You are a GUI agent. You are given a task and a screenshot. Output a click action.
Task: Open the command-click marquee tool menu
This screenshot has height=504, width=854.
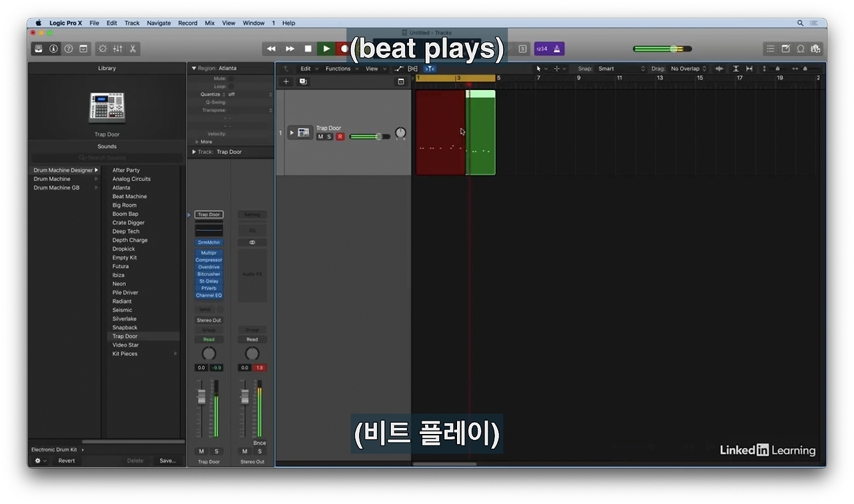(x=559, y=69)
